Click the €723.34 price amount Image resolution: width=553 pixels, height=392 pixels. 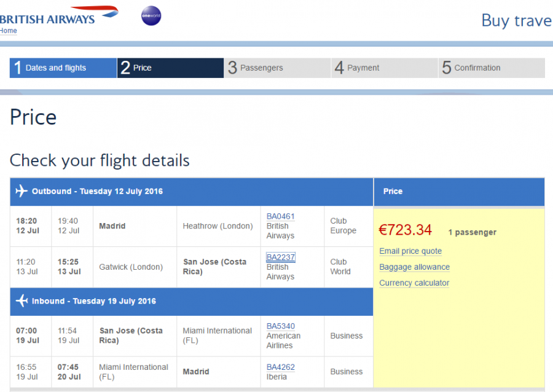(406, 230)
